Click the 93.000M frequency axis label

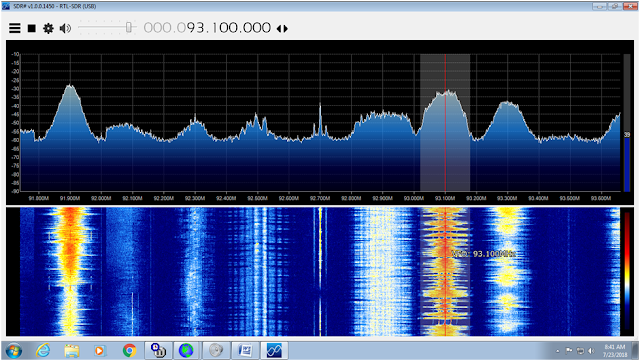click(x=414, y=198)
